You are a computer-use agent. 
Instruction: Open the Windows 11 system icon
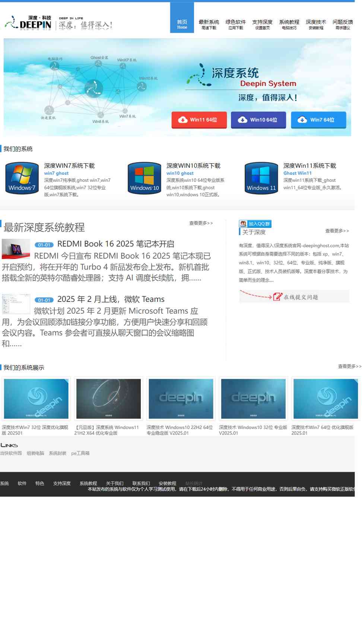click(x=261, y=178)
